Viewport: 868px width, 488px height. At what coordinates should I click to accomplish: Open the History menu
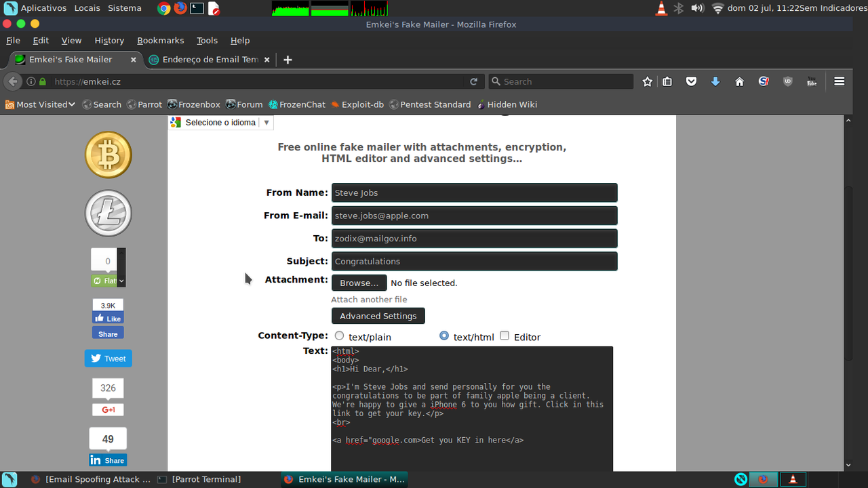pos(109,41)
